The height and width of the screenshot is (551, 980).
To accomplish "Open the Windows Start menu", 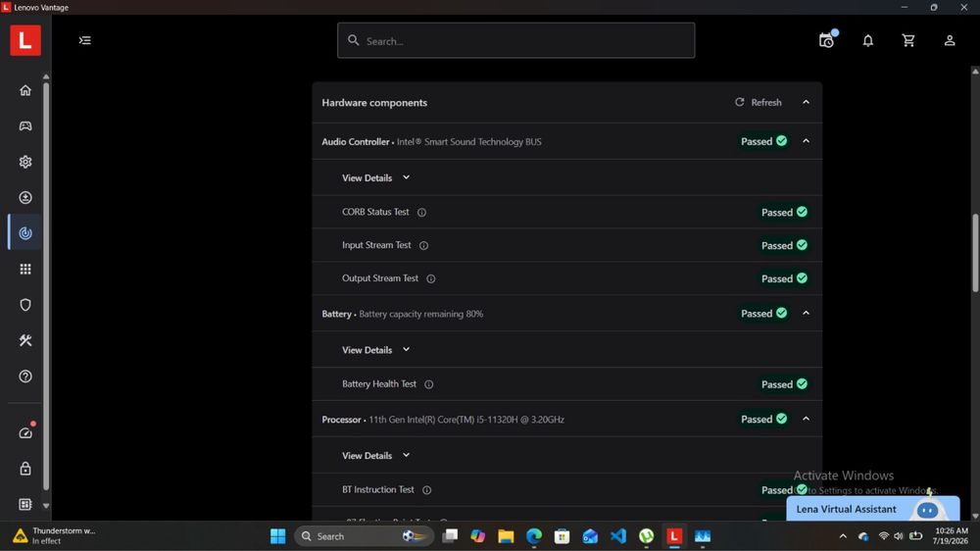I will click(277, 536).
